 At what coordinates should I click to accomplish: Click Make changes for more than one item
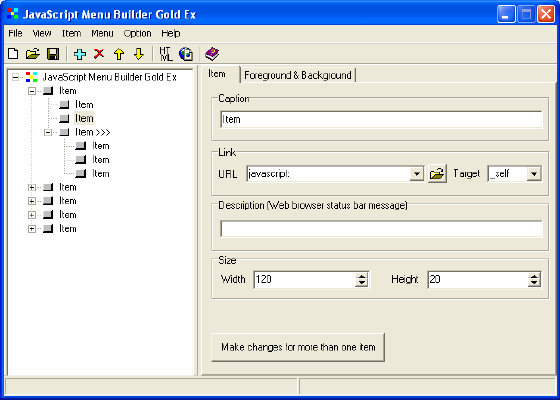[298, 348]
